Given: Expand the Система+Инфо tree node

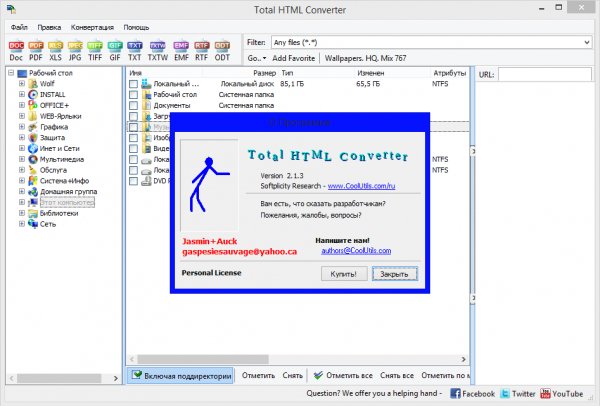Looking at the screenshot, I should coord(22,181).
